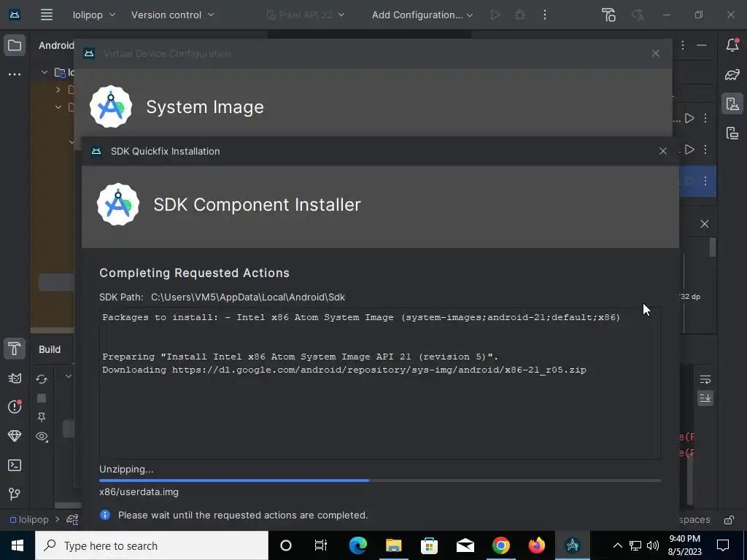Open the Version control dropdown

[x=172, y=15]
